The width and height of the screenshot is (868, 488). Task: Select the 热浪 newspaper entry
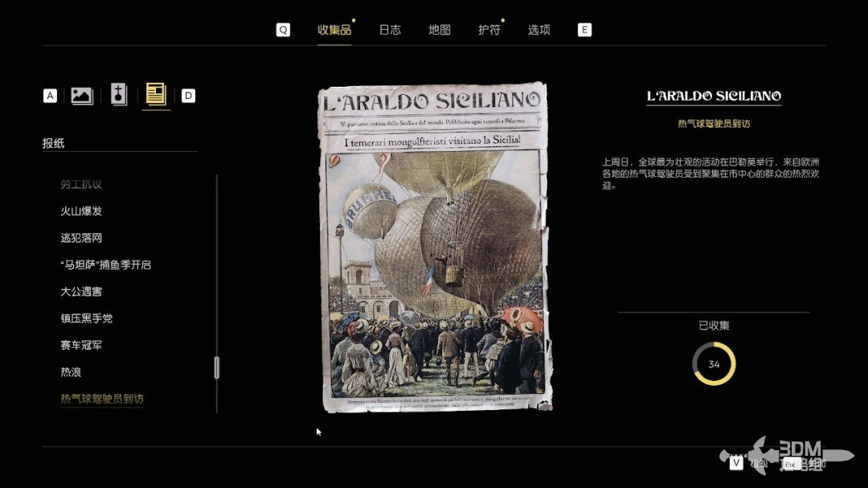[x=71, y=372]
